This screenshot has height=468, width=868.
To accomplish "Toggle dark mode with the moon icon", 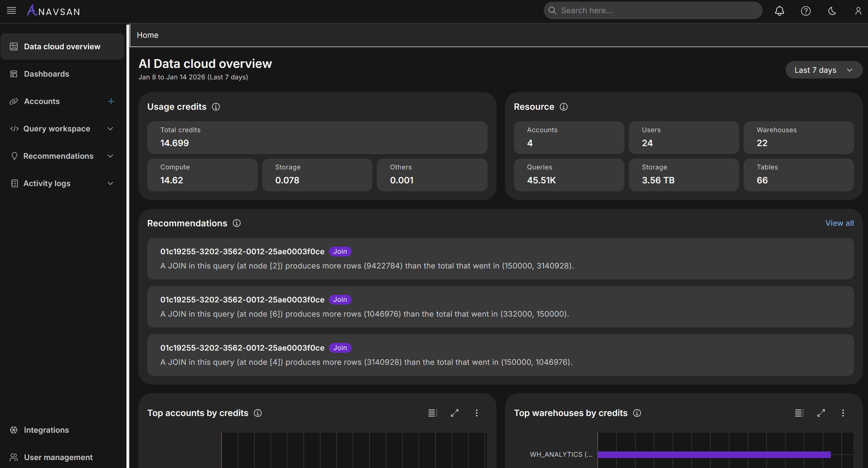I will tap(832, 10).
